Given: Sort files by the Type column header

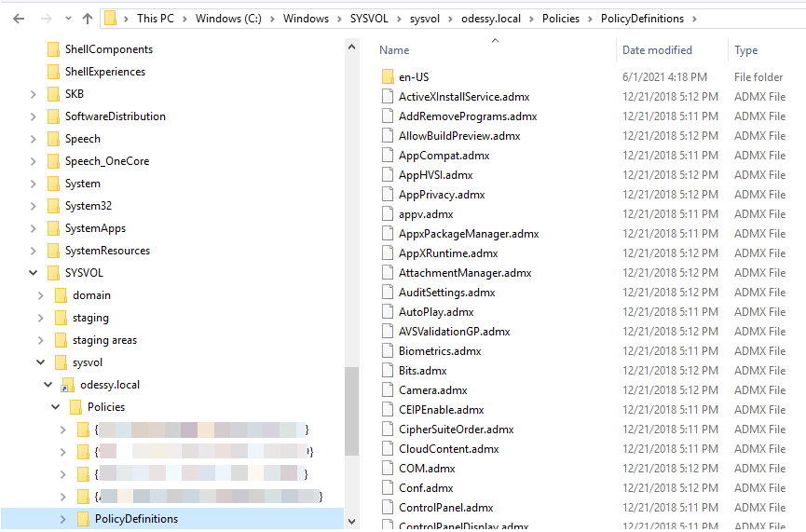Looking at the screenshot, I should coord(745,50).
